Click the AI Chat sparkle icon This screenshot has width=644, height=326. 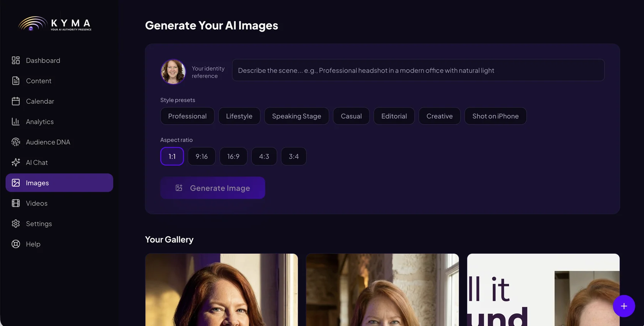[16, 163]
